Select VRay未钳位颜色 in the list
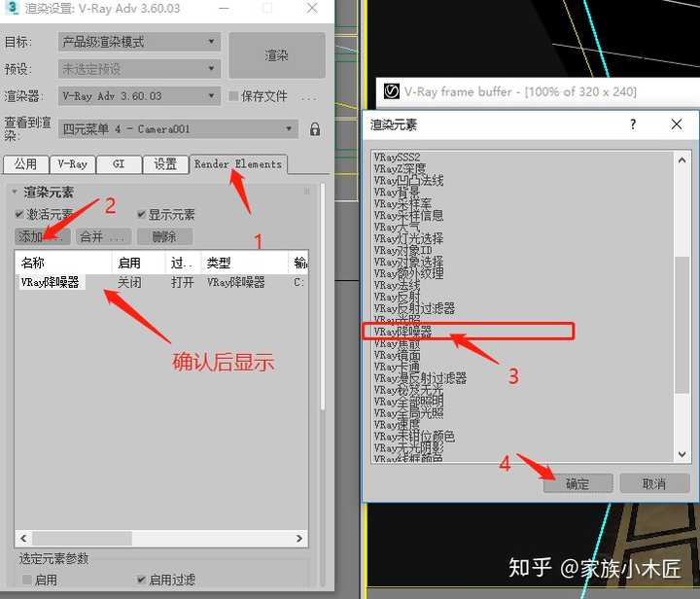This screenshot has width=700, height=599. (414, 436)
